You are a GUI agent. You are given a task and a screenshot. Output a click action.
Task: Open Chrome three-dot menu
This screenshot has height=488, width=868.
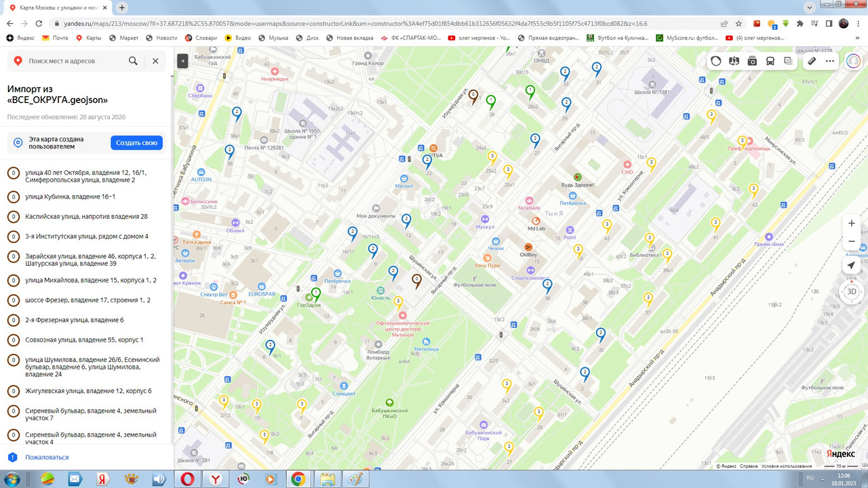point(859,23)
